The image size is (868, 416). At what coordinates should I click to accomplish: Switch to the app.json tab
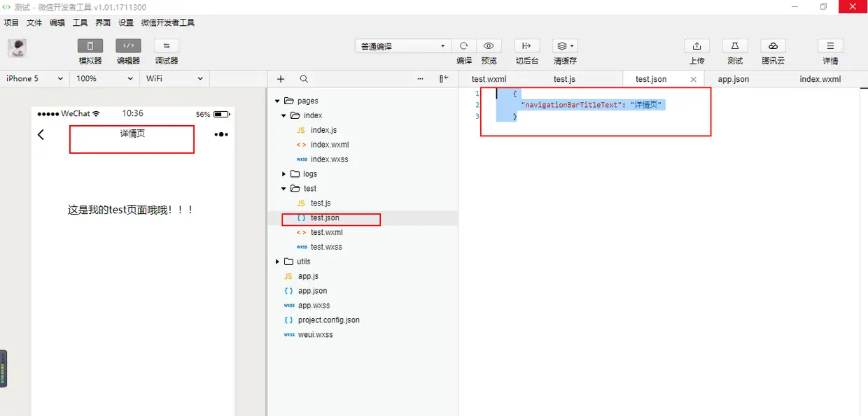click(x=732, y=78)
